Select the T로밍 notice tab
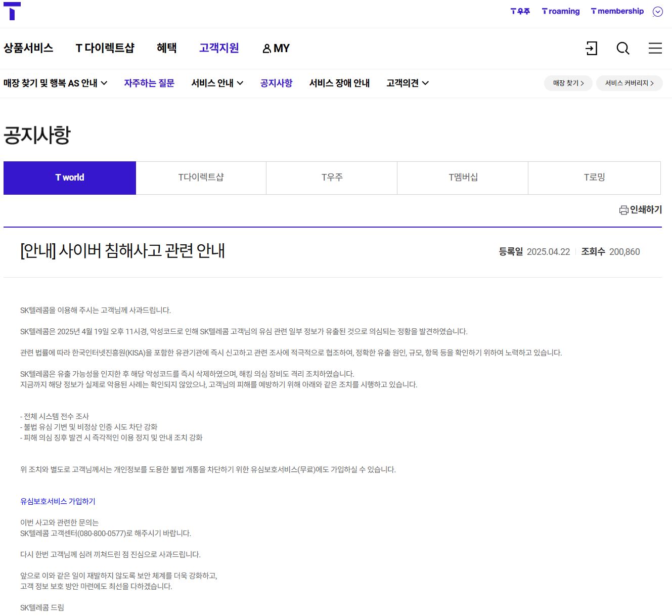 click(x=594, y=178)
